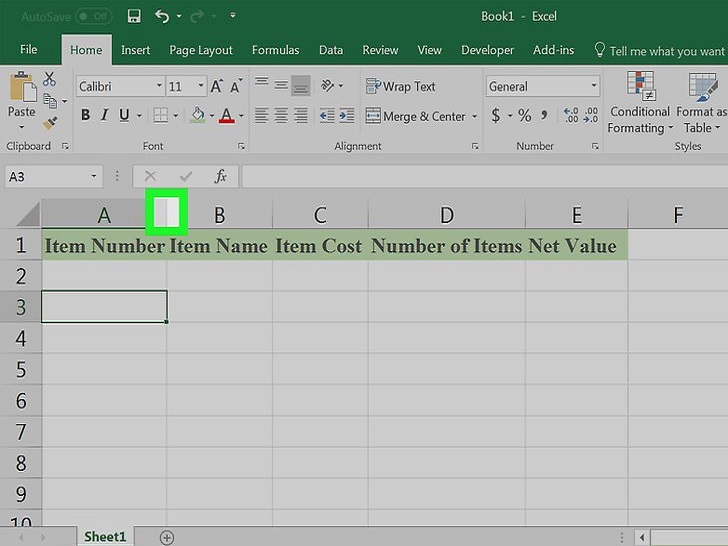Click the Tell me what you want box
The image size is (728, 546).
coord(660,50)
